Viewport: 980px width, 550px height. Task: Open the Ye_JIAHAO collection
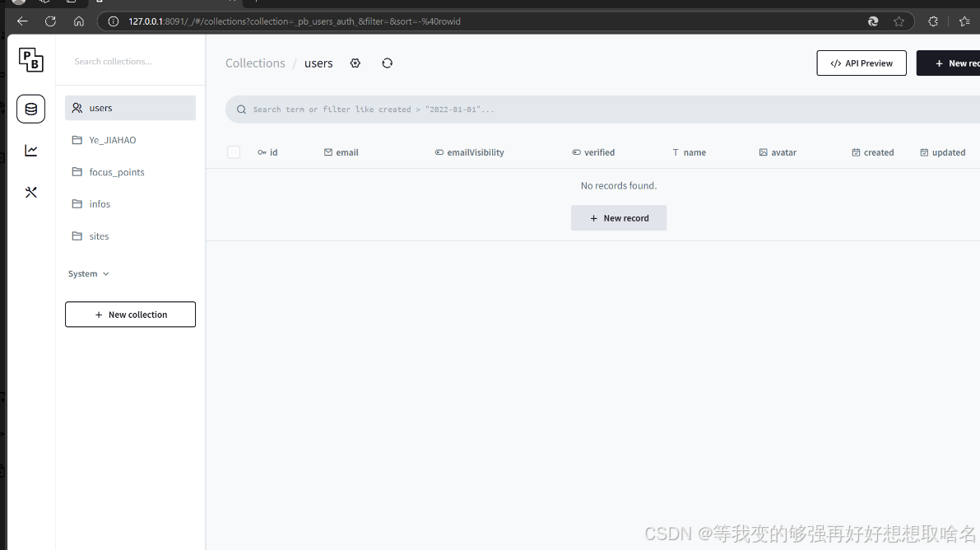[130, 139]
